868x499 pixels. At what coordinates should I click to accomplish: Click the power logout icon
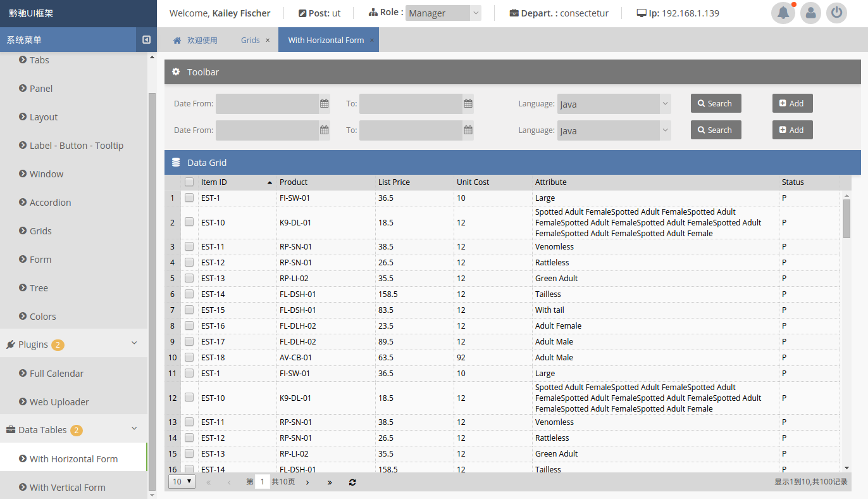click(x=836, y=13)
